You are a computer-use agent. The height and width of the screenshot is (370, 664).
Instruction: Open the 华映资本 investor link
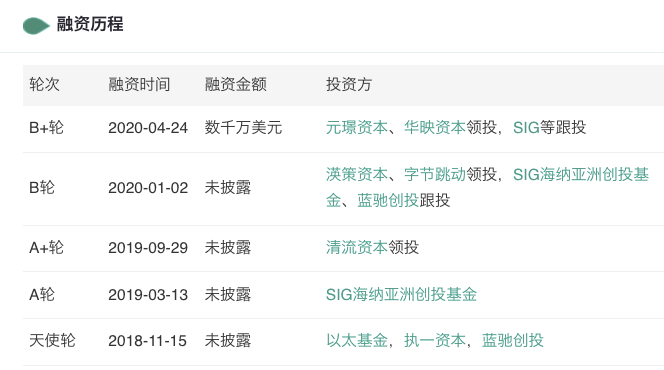pyautogui.click(x=434, y=127)
